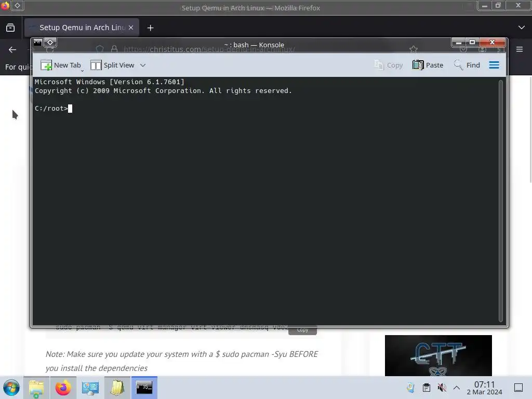Open Firefox View icon in tab bar

[10, 28]
